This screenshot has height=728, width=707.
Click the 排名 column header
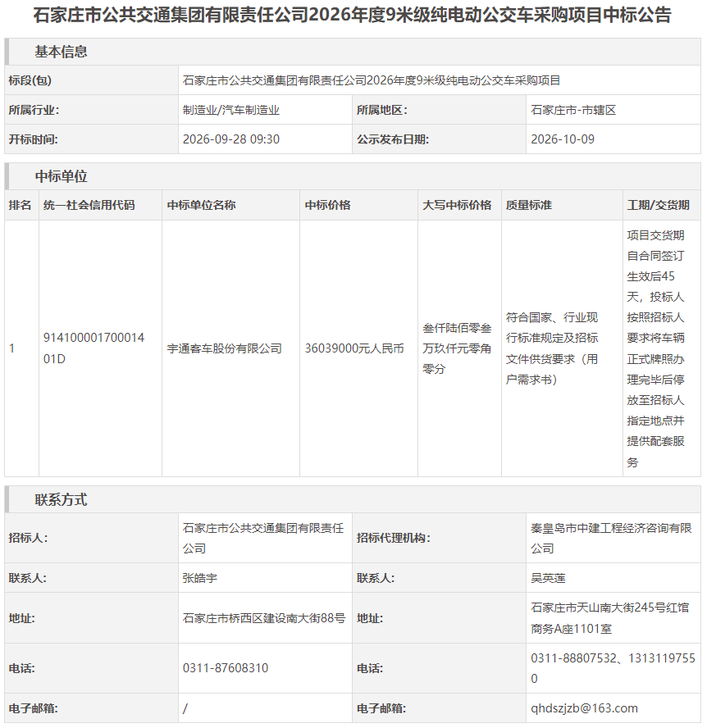point(20,205)
